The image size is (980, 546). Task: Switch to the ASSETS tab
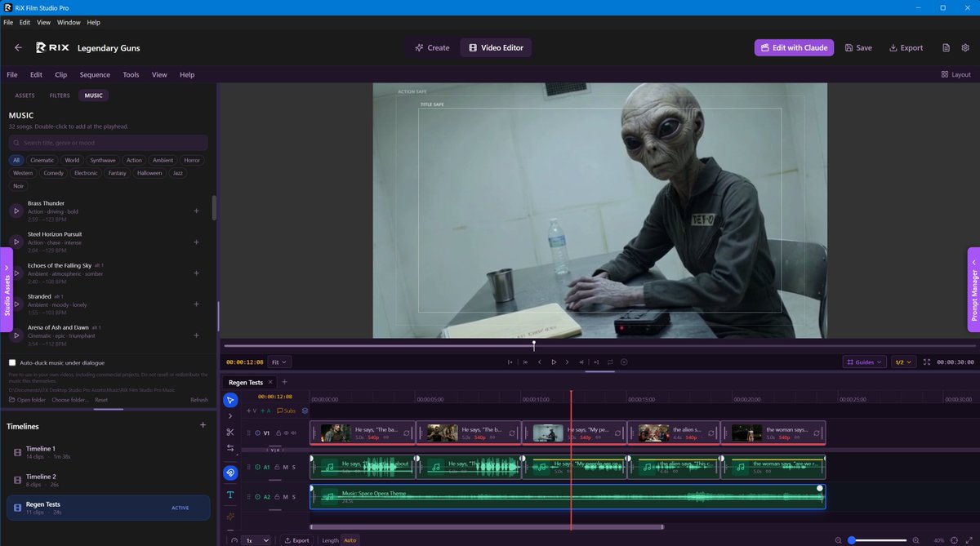(x=25, y=95)
